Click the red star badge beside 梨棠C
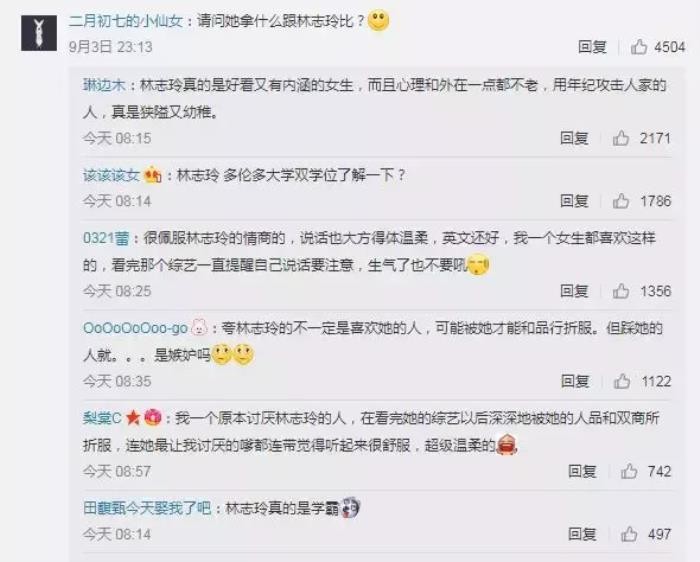This screenshot has height=562, width=700. coord(133,418)
